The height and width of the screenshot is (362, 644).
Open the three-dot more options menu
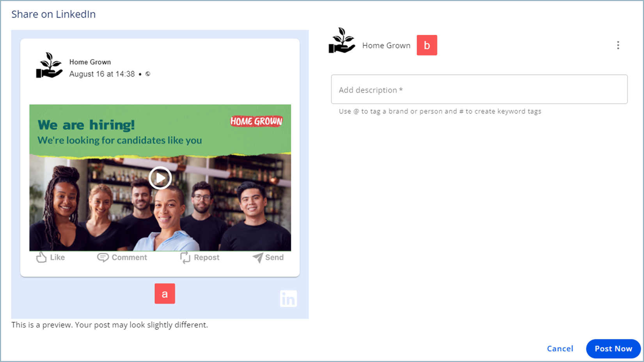[618, 45]
